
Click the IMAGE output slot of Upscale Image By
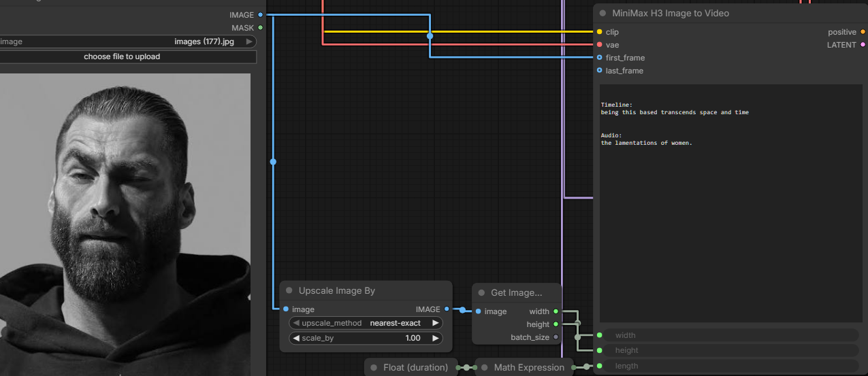coord(447,309)
